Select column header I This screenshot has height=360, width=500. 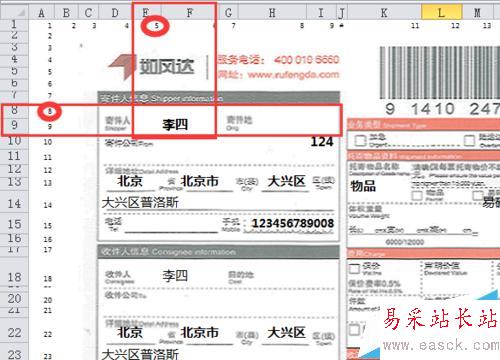pos(321,13)
